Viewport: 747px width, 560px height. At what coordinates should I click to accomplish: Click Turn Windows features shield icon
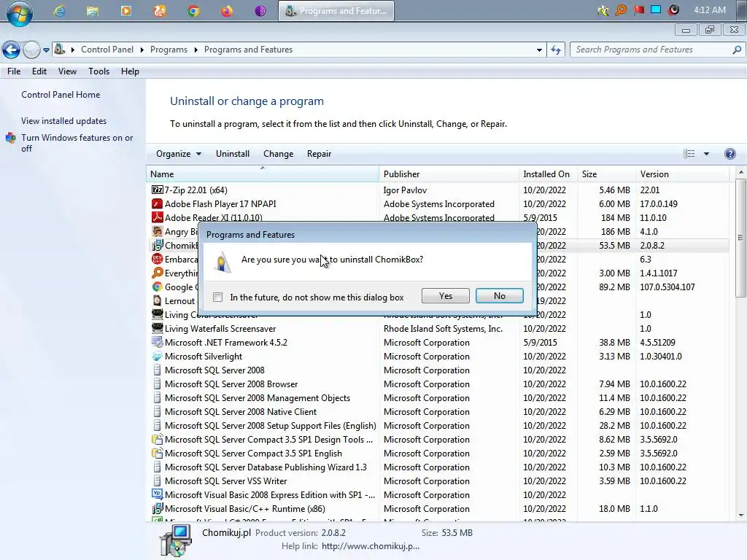10,138
